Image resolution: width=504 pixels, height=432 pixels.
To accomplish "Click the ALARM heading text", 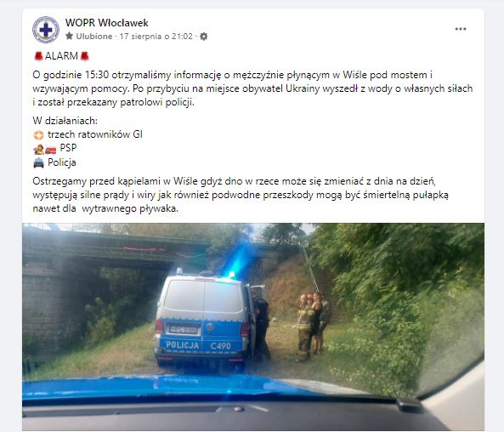I will coord(61,56).
